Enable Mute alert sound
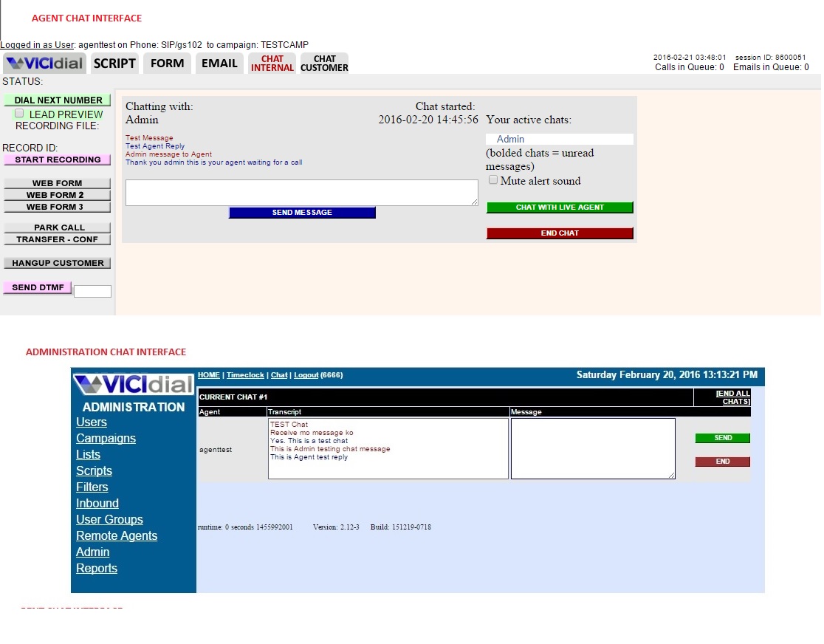Screen dimensions: 824x644 pos(493,179)
